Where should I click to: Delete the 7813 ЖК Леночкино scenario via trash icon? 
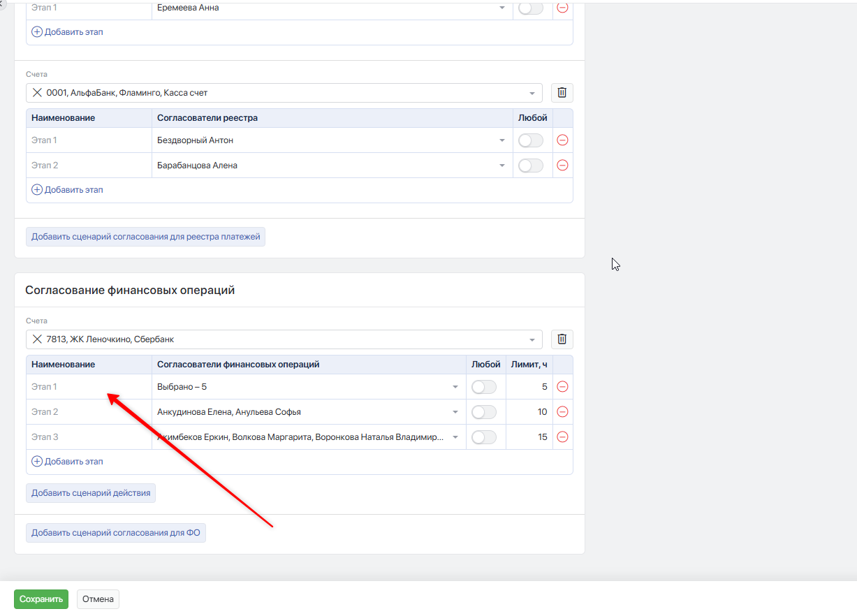pos(562,339)
